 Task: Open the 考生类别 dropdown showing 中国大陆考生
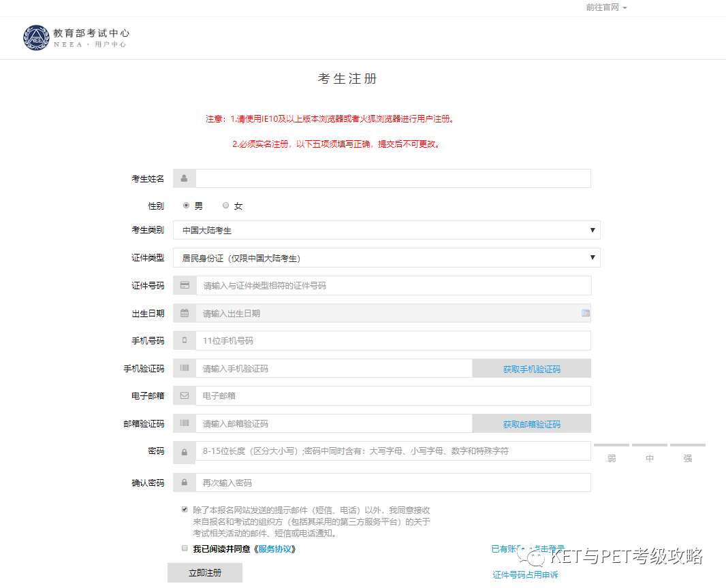387,230
